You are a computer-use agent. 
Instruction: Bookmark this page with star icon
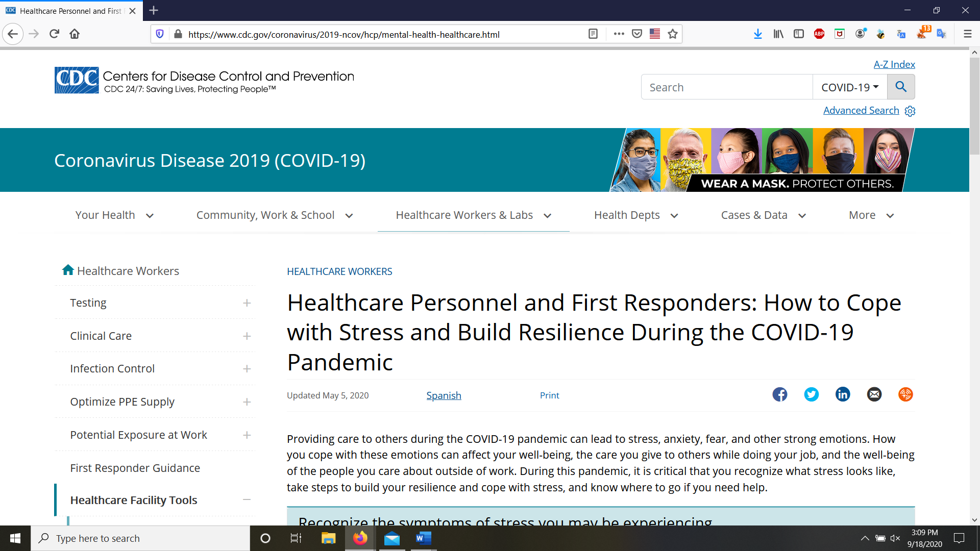(673, 34)
